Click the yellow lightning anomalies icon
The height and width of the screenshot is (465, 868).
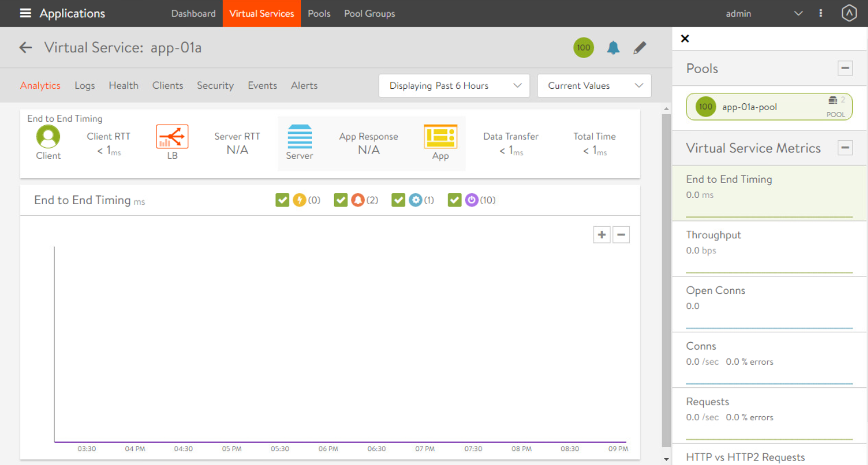299,200
